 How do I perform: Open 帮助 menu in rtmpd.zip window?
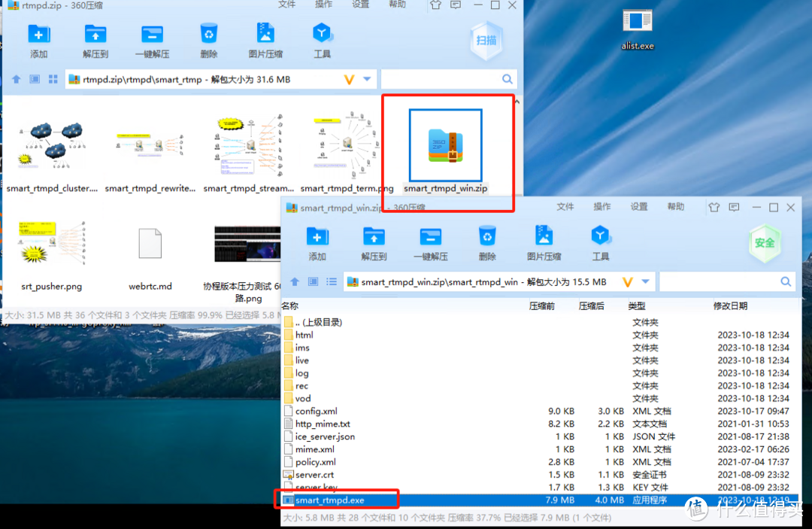397,5
